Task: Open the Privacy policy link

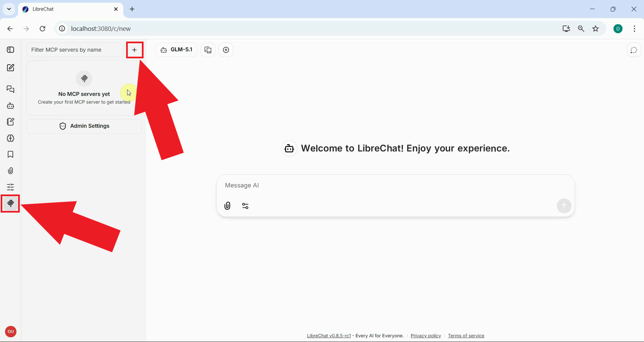Action: click(426, 336)
